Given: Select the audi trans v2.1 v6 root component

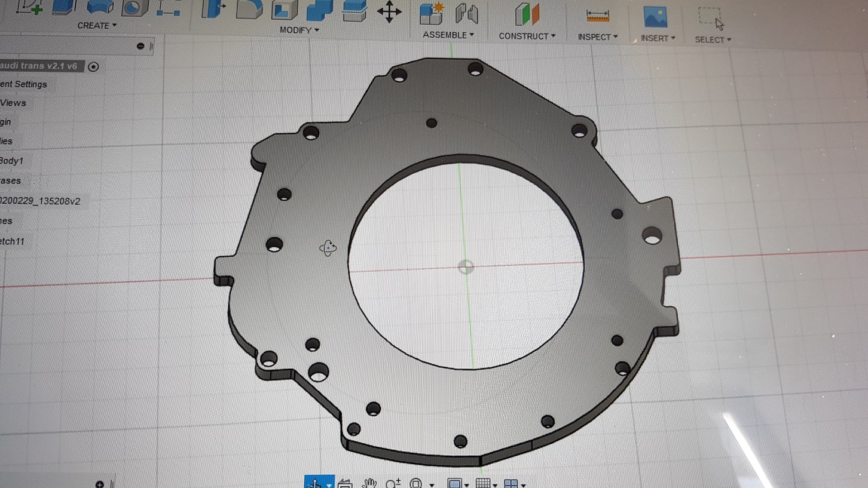Looking at the screenshot, I should tap(39, 66).
